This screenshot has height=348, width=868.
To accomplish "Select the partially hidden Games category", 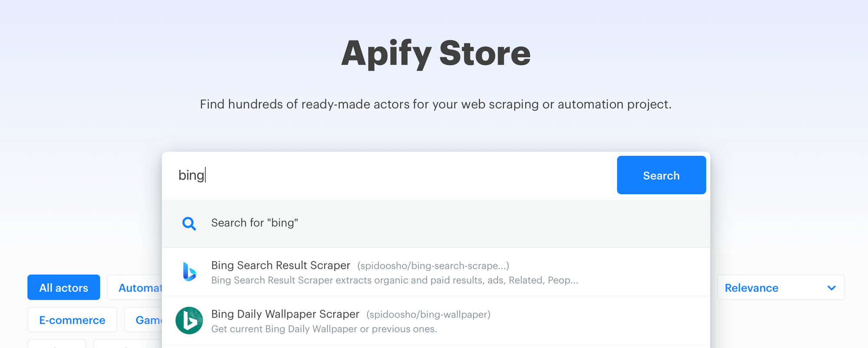I will [x=143, y=320].
